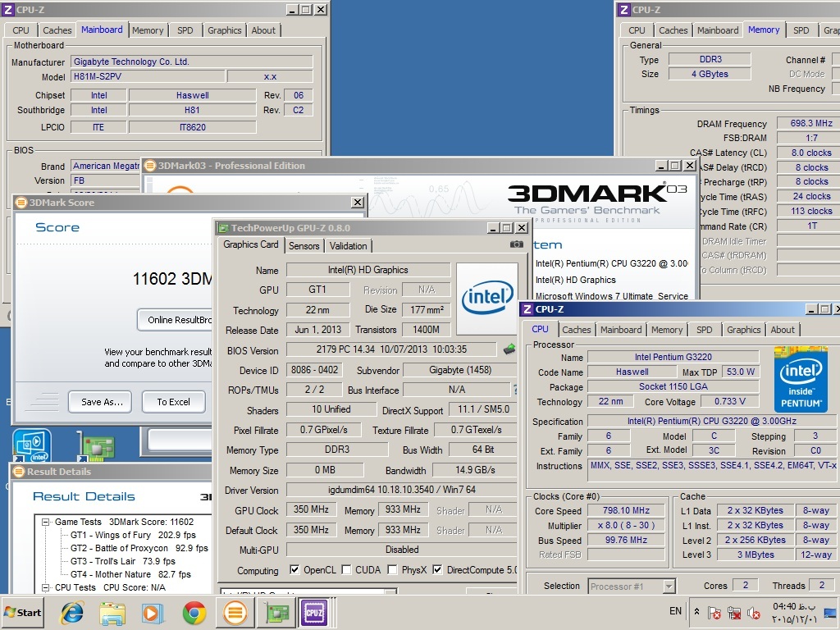The height and width of the screenshot is (630, 840).
Task: Close the 3DMark Score dialog
Action: click(358, 203)
